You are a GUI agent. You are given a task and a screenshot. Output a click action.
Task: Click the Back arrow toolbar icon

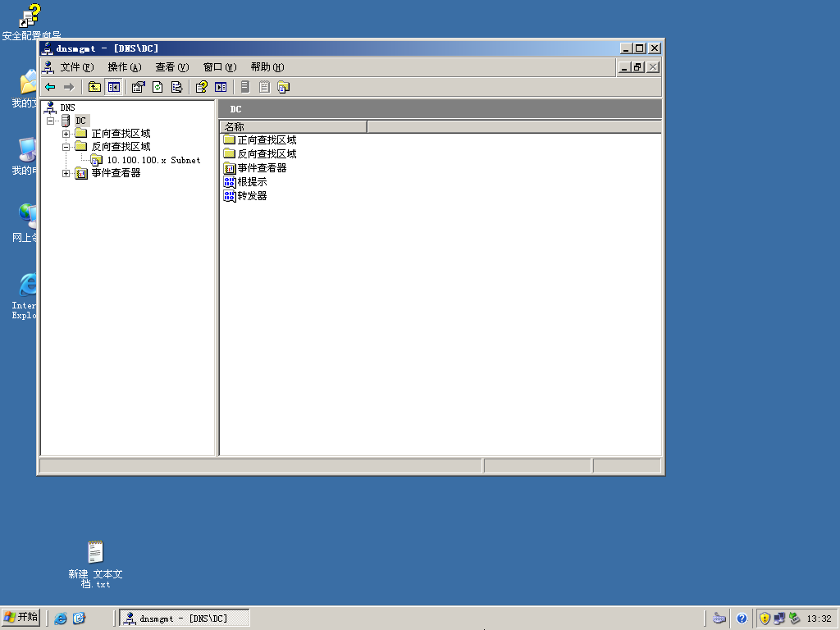50,87
